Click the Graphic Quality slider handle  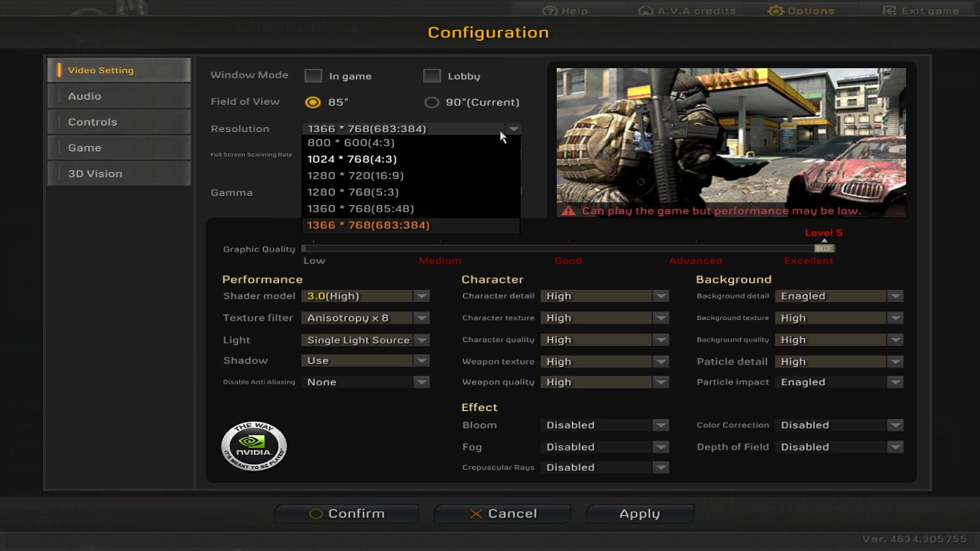[824, 248]
